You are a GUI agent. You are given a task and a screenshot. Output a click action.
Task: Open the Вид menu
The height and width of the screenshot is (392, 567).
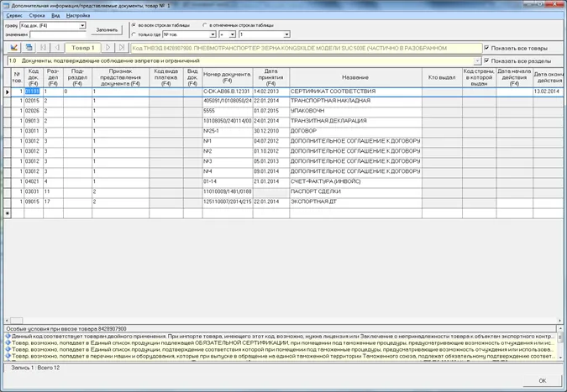click(x=55, y=16)
